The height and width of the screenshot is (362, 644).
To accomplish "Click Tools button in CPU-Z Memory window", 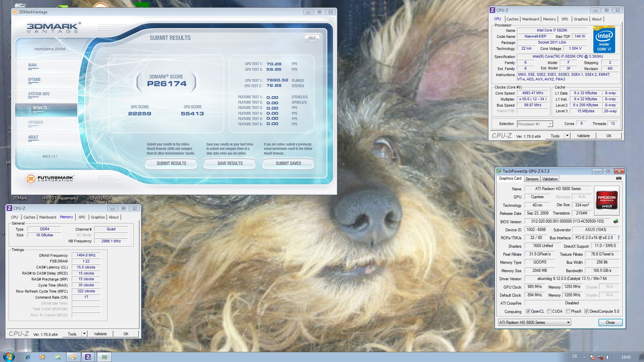I will coord(72,334).
